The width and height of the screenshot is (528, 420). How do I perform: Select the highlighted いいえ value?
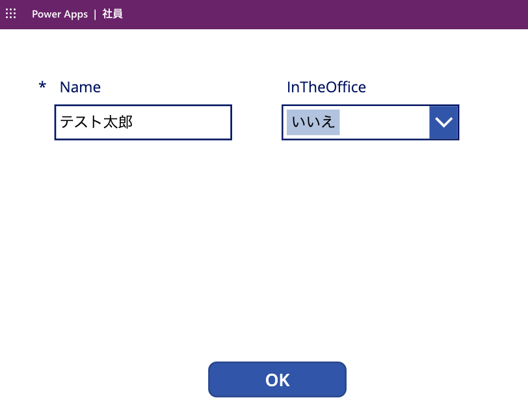click(313, 122)
